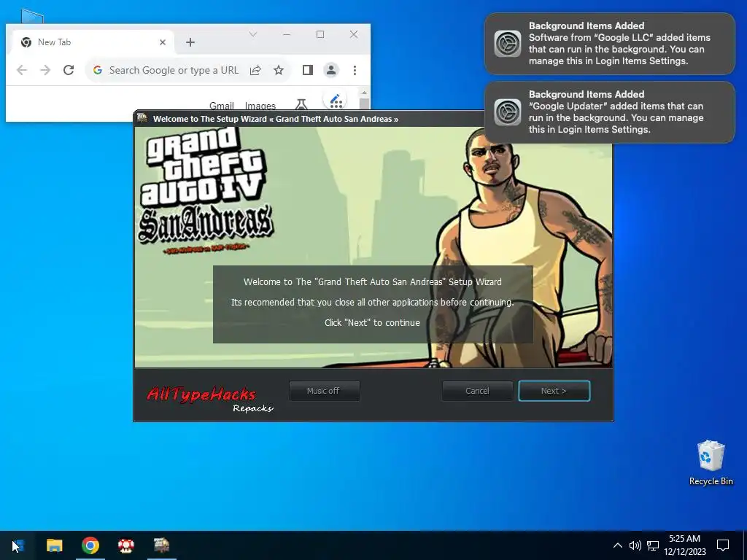Image resolution: width=747 pixels, height=560 pixels.
Task: Open Chrome's side panel
Action: click(308, 70)
